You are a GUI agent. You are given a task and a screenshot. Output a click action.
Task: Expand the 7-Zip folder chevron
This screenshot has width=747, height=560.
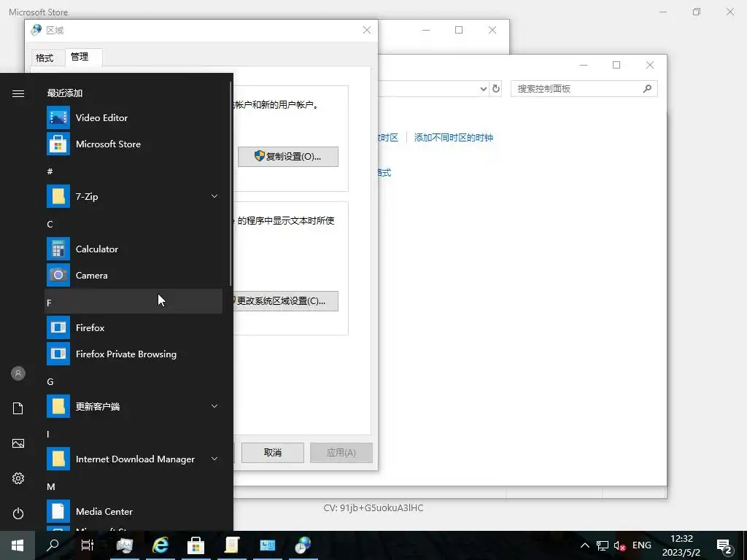(214, 196)
